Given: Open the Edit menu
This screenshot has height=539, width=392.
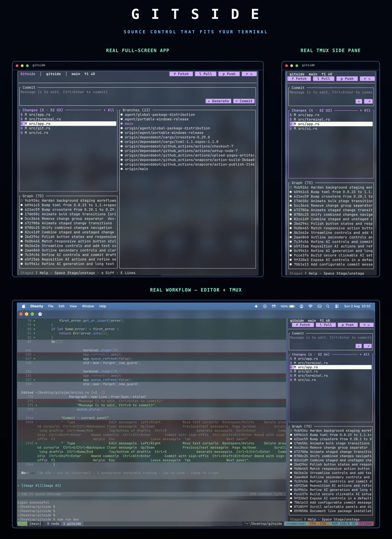Looking at the screenshot, I should tap(62, 306).
